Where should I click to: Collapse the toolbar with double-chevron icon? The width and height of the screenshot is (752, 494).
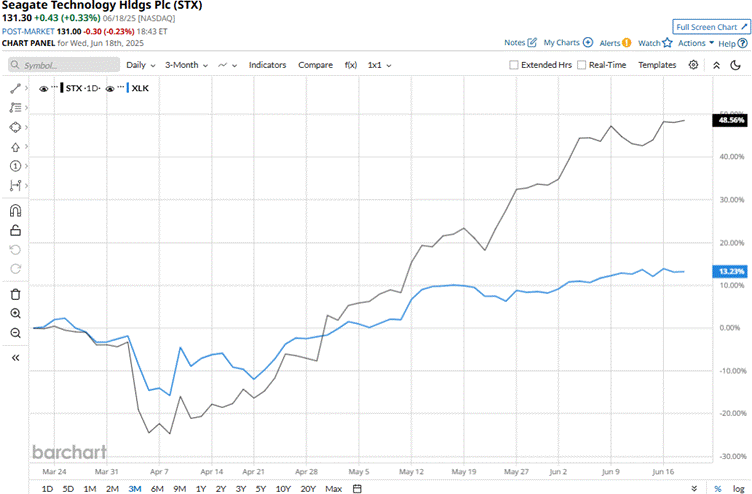pyautogui.click(x=717, y=65)
